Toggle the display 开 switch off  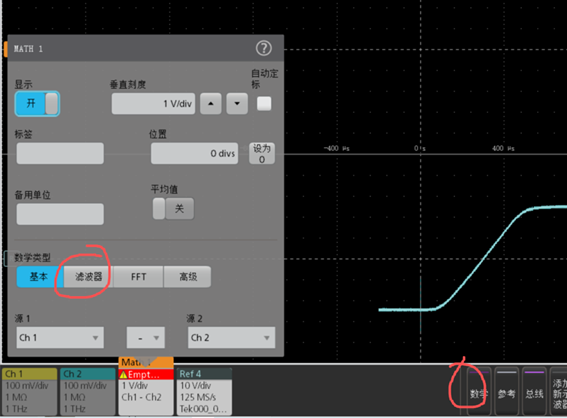(x=37, y=103)
